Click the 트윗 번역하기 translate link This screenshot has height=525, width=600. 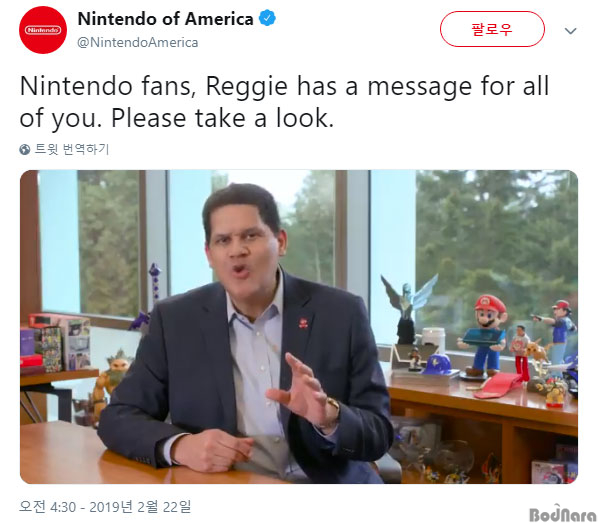point(72,149)
